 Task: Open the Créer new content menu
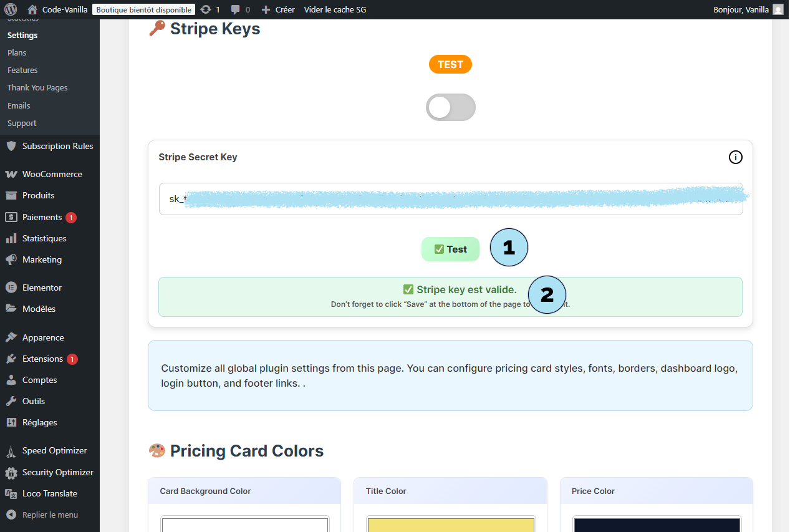pyautogui.click(x=278, y=9)
